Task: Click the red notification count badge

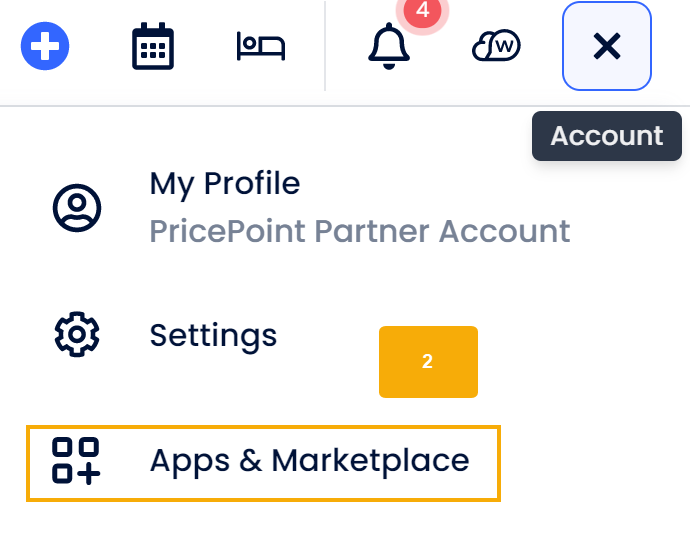Action: [x=422, y=12]
